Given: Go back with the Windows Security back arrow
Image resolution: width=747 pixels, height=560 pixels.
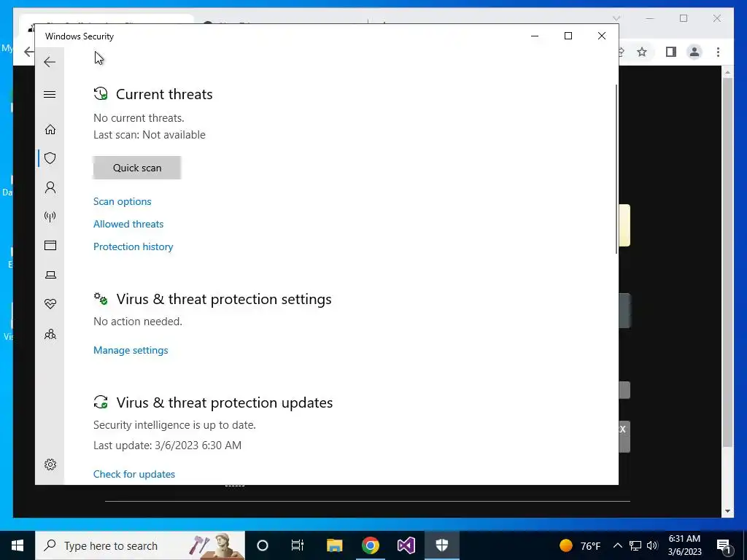Looking at the screenshot, I should (x=50, y=62).
